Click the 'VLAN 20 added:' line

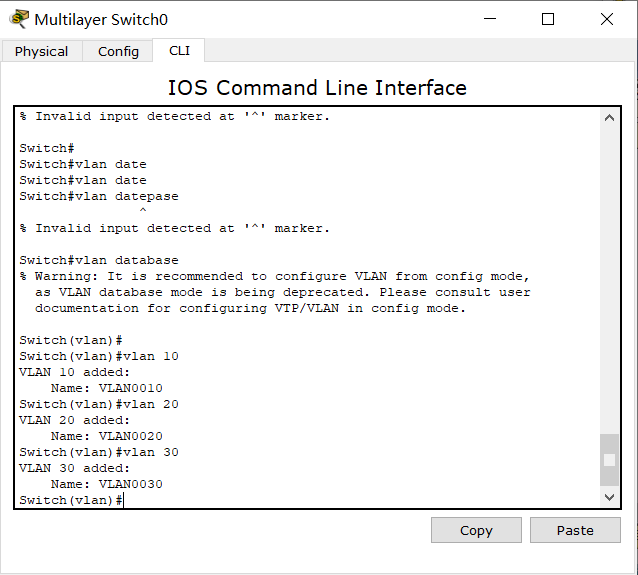pos(74,420)
